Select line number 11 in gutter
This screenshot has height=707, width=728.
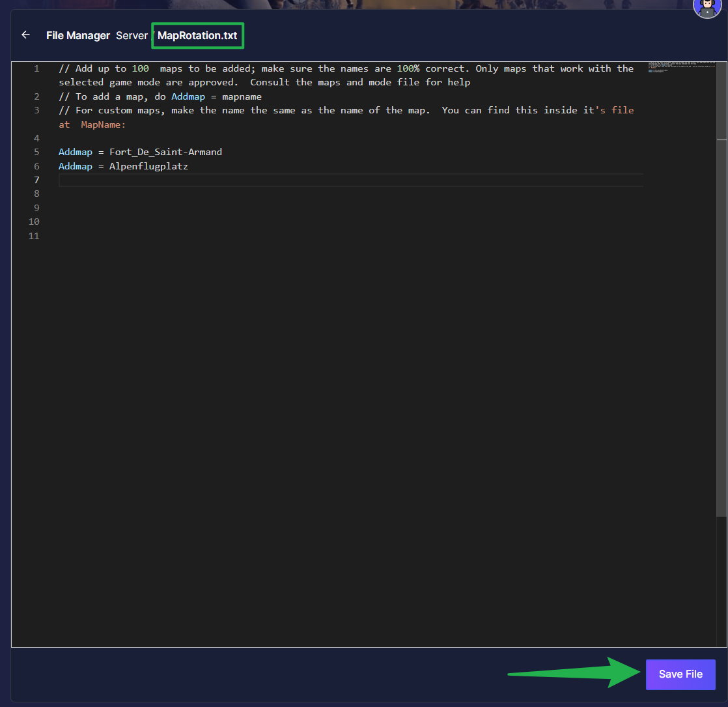pos(34,236)
